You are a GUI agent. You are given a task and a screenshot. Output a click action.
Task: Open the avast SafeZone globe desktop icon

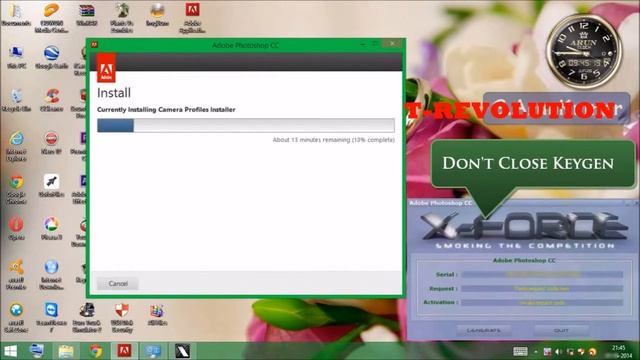coord(16,318)
